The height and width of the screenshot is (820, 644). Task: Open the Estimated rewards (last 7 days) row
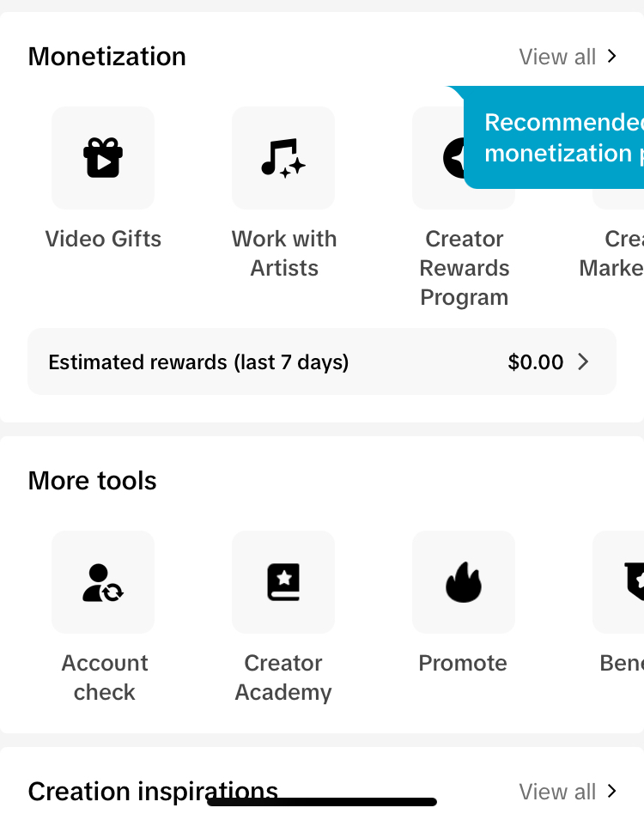coord(322,361)
